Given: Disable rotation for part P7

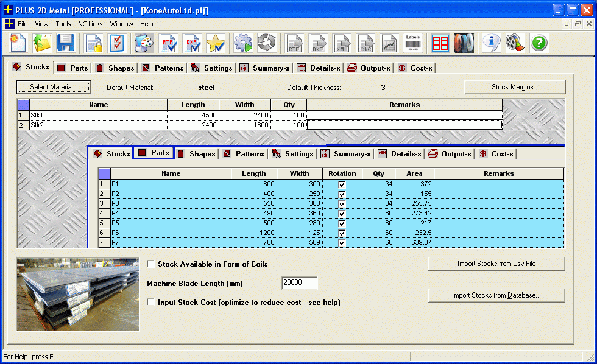Looking at the screenshot, I should tap(342, 242).
